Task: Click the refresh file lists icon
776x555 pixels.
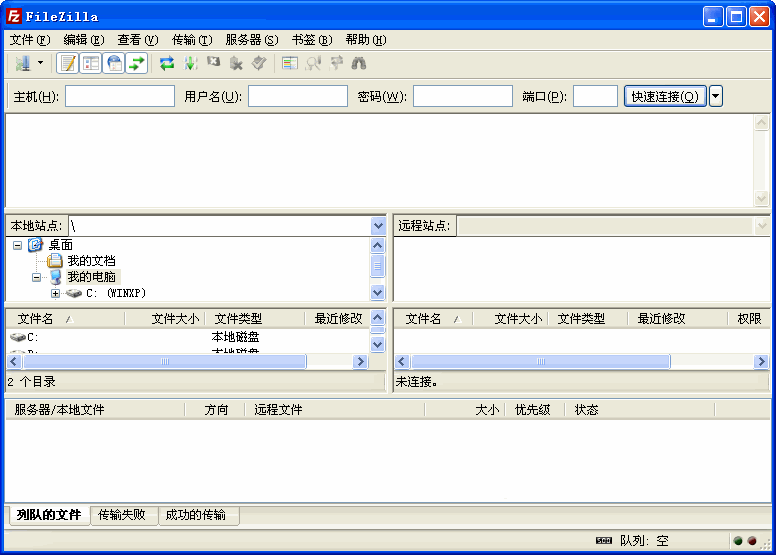Action: coord(167,63)
